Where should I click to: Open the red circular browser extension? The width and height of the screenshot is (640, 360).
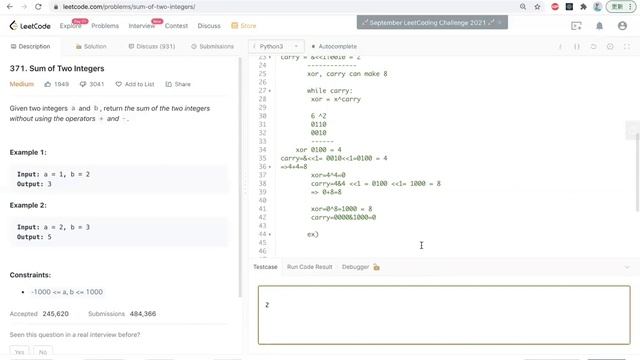(555, 7)
